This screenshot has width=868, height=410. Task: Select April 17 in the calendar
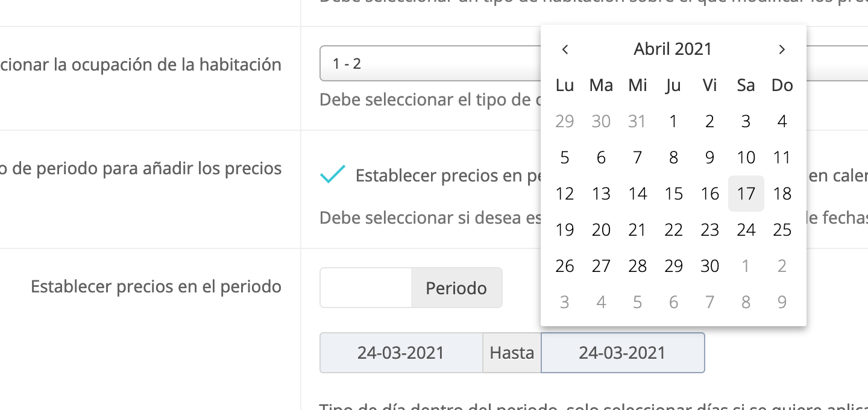pos(746,194)
